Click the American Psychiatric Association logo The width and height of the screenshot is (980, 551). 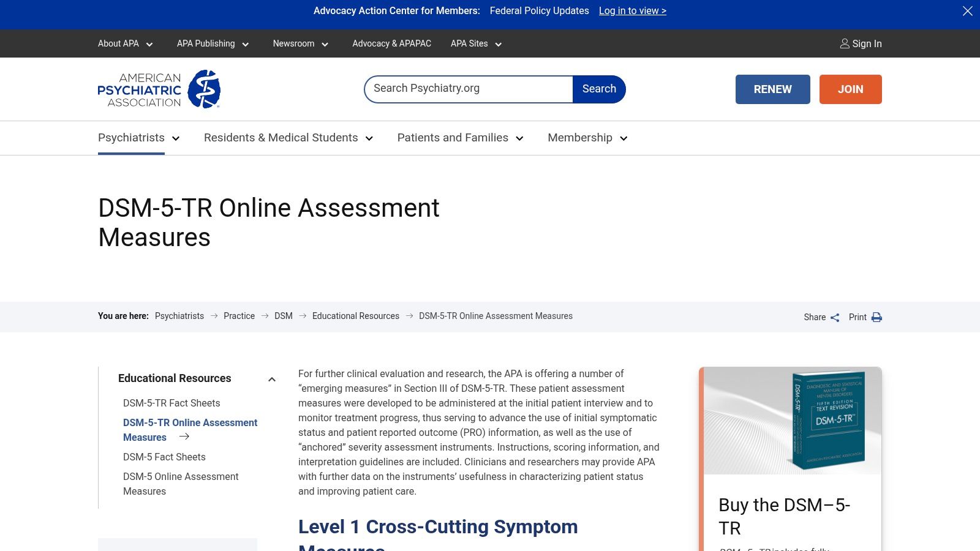pyautogui.click(x=158, y=89)
